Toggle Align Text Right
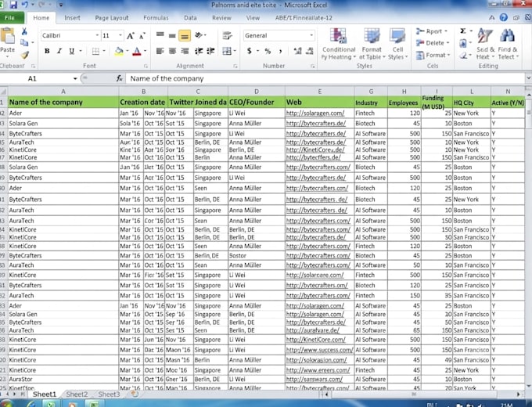The height and width of the screenshot is (407, 532). (x=185, y=51)
